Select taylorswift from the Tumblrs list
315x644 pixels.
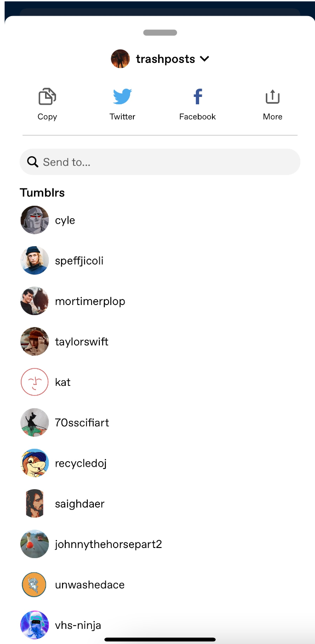82,341
